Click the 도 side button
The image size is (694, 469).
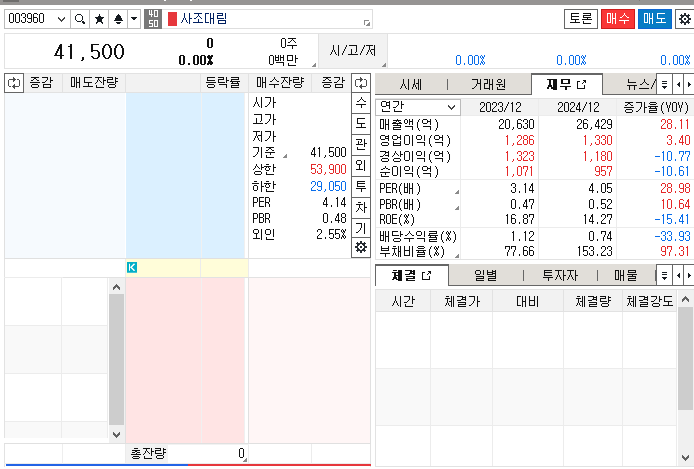361,123
